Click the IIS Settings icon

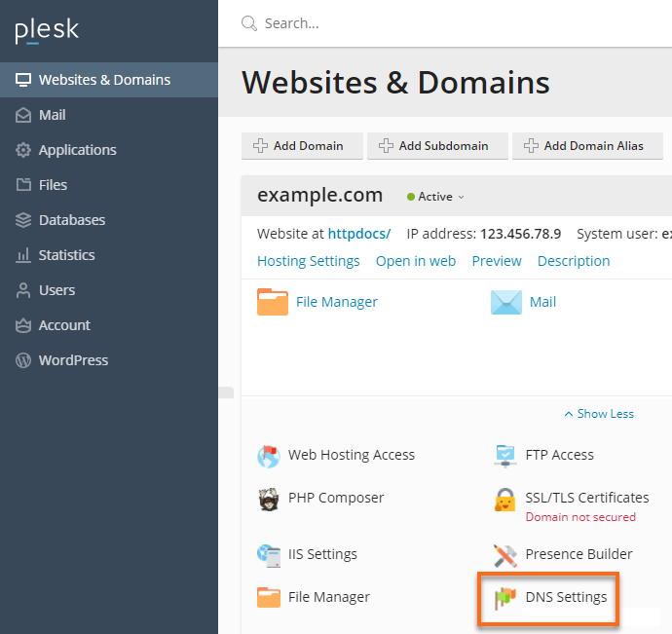click(x=269, y=555)
